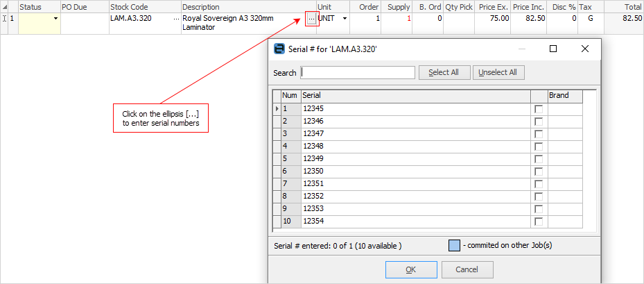Click the Price Ex. value 75.00
Image resolution: width=644 pixels, height=284 pixels.
500,19
